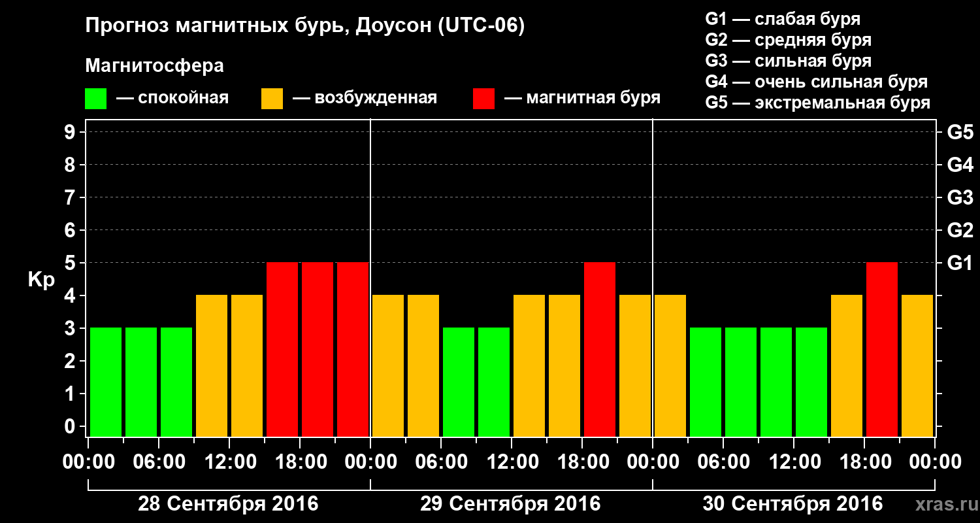Click the '— спокойная' legend label

tap(172, 98)
